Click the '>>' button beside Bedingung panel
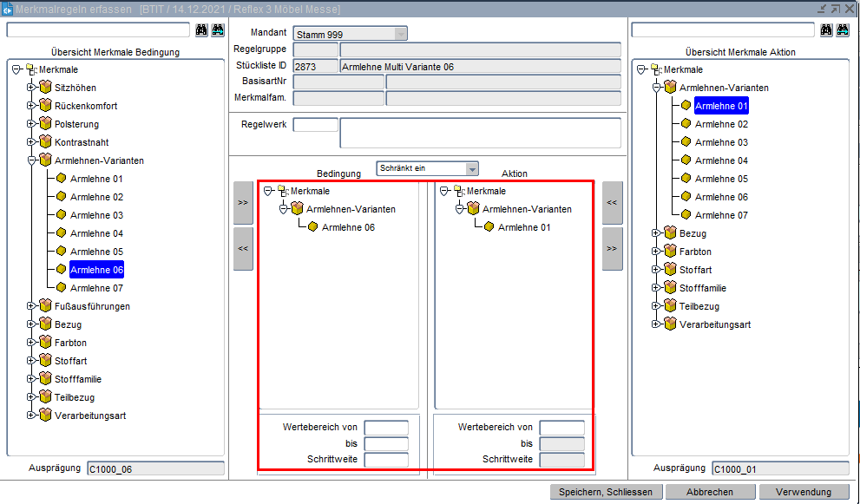The image size is (860, 504). click(x=243, y=202)
